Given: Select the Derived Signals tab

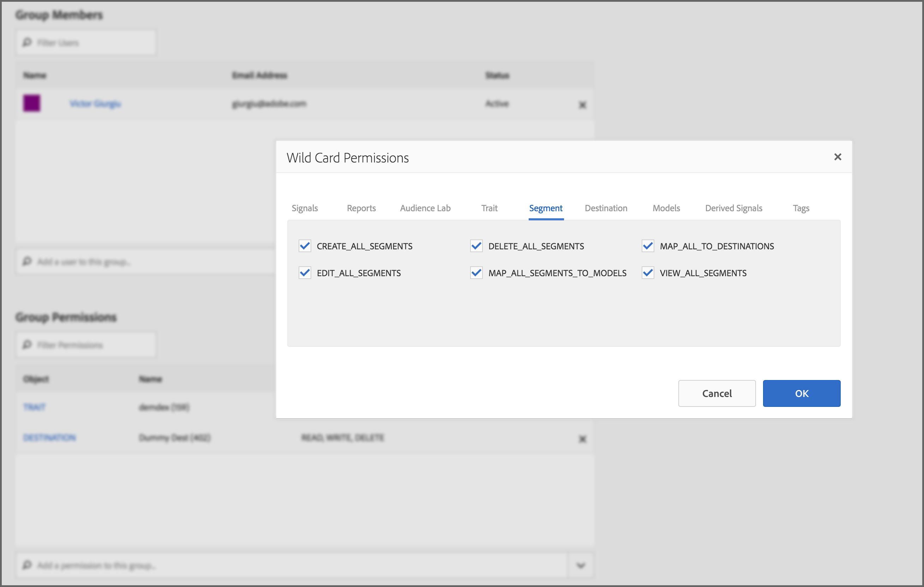Looking at the screenshot, I should [733, 208].
